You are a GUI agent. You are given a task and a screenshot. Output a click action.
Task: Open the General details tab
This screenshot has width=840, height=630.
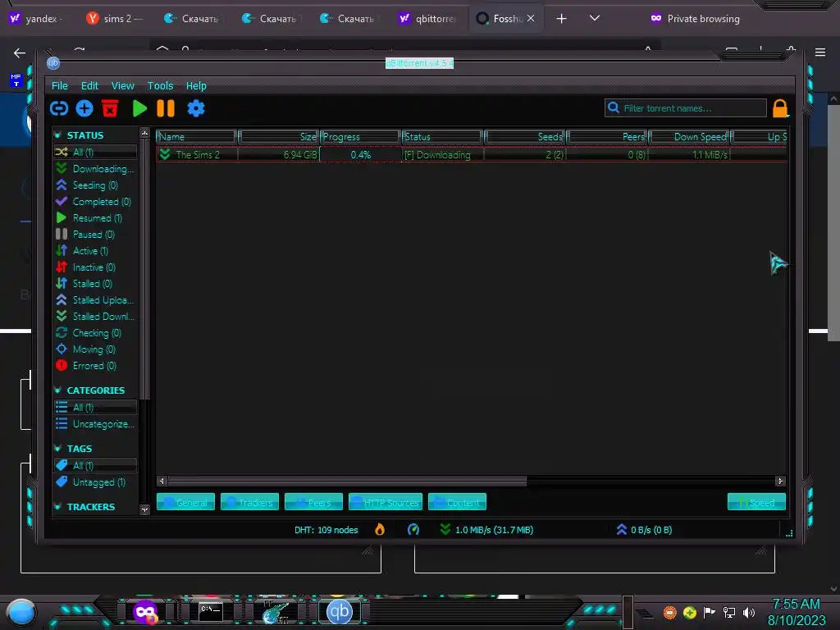(x=186, y=502)
